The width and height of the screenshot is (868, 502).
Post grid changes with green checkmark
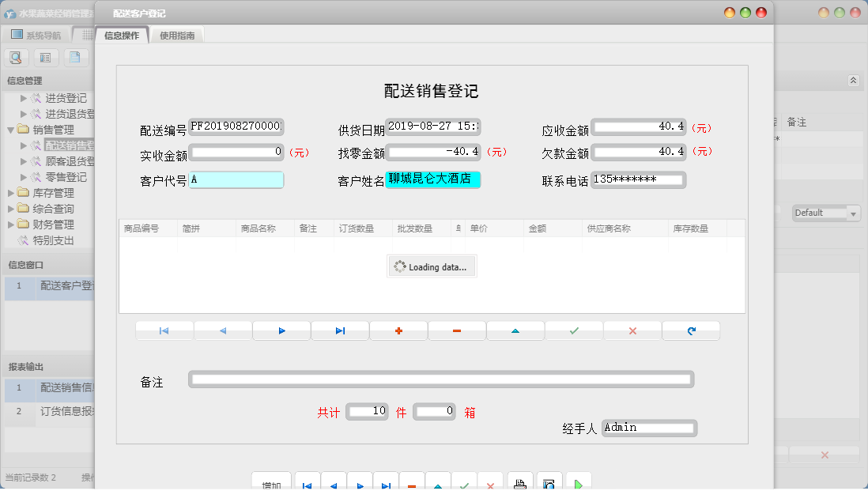pyautogui.click(x=574, y=330)
